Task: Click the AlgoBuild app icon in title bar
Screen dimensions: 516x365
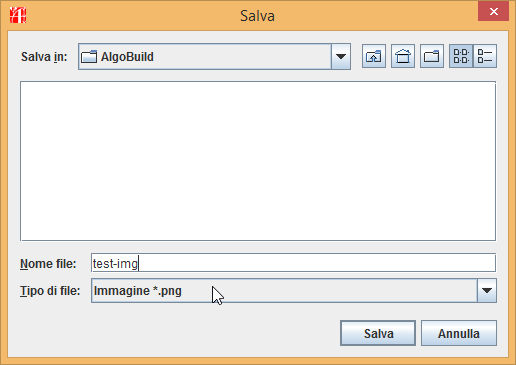Action: [18, 15]
